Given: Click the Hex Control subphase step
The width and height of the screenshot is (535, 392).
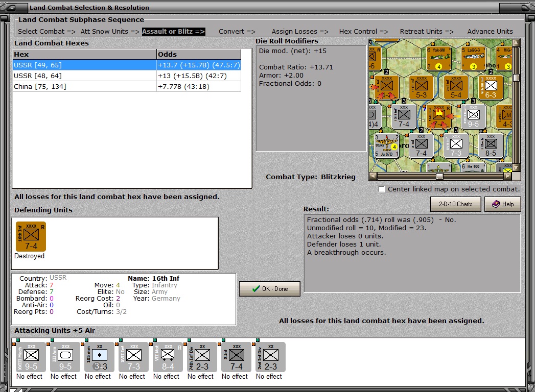Looking at the screenshot, I should point(363,31).
